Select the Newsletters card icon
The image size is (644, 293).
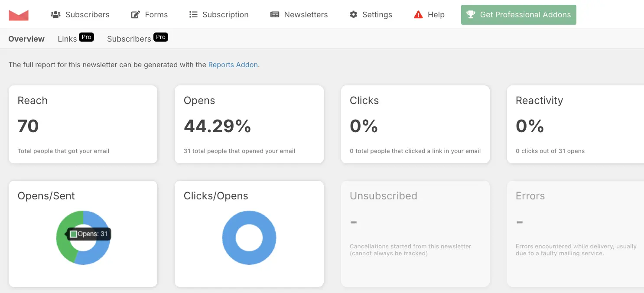[x=275, y=14]
